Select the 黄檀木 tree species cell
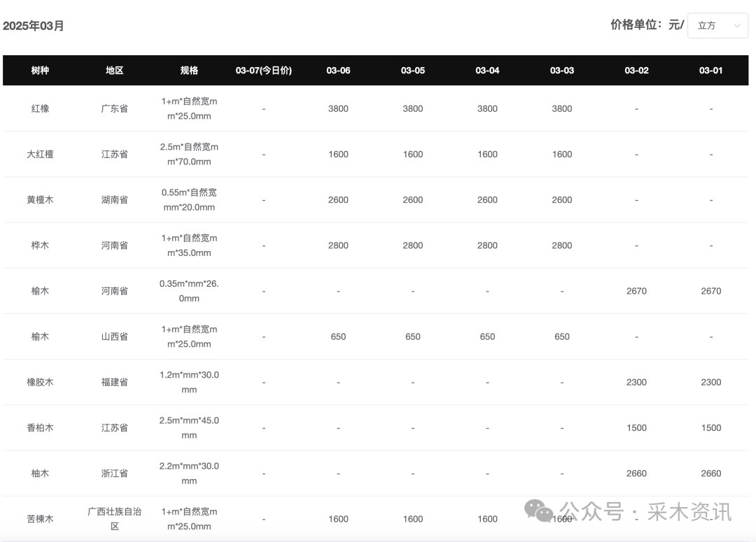Viewport: 756px width, 542px height. coord(40,199)
